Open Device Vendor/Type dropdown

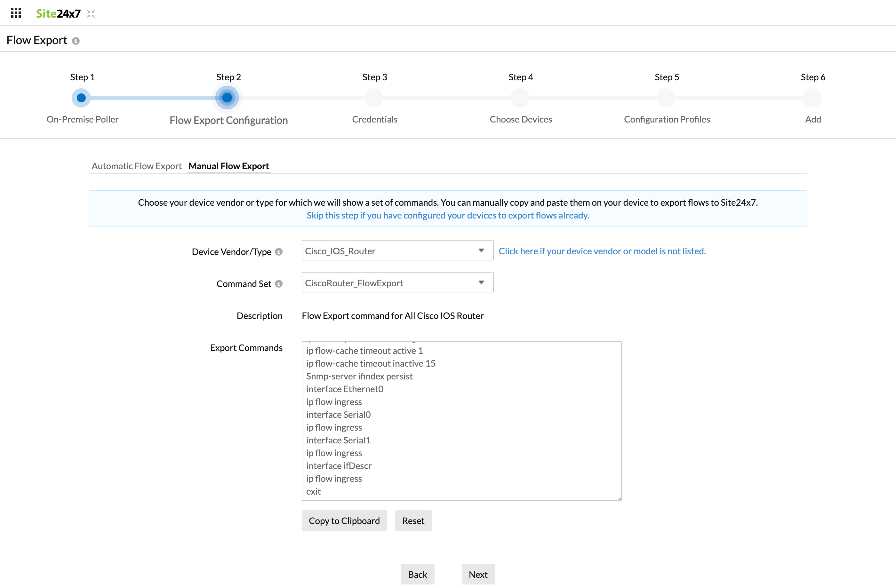(397, 251)
